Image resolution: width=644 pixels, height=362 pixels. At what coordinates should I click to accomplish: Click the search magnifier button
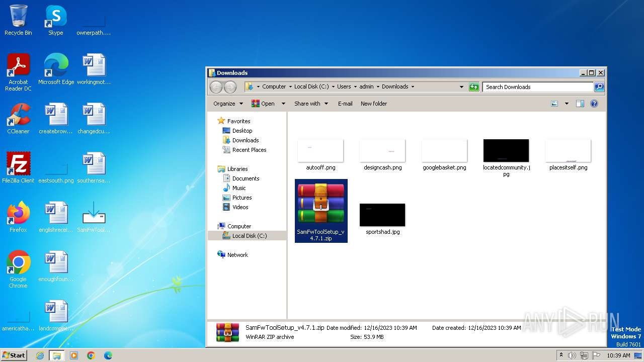coord(599,87)
